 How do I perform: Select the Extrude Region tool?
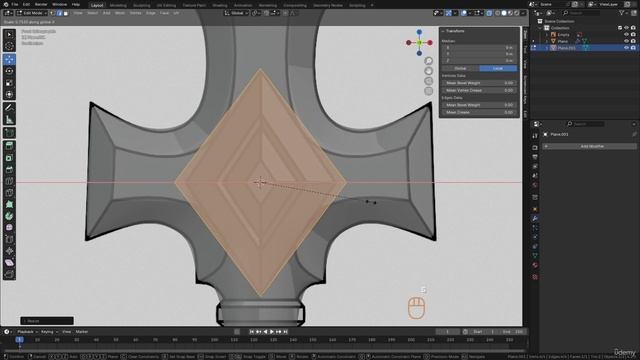tap(9, 146)
